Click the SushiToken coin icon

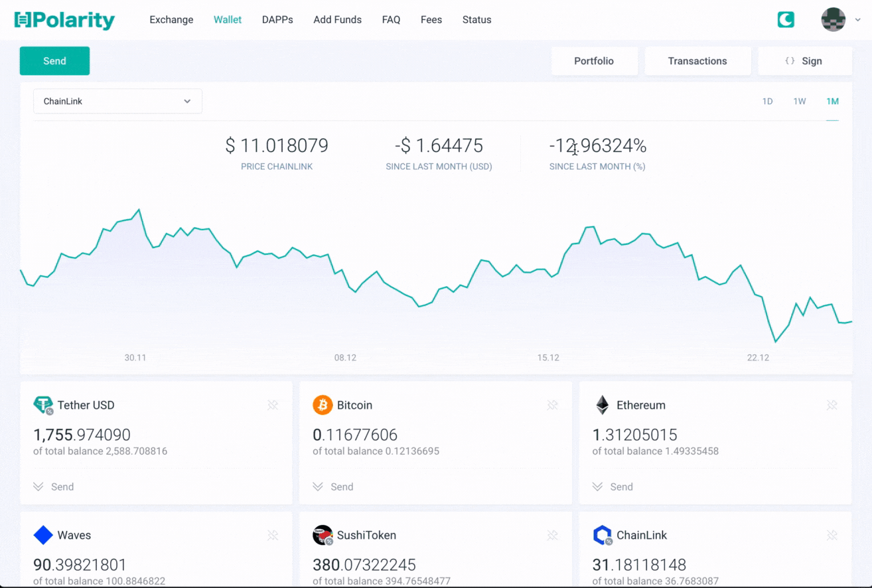coord(323,535)
